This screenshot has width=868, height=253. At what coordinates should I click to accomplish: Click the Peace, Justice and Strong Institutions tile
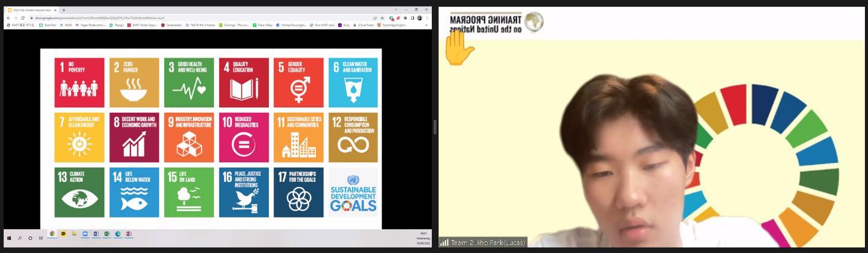244,192
